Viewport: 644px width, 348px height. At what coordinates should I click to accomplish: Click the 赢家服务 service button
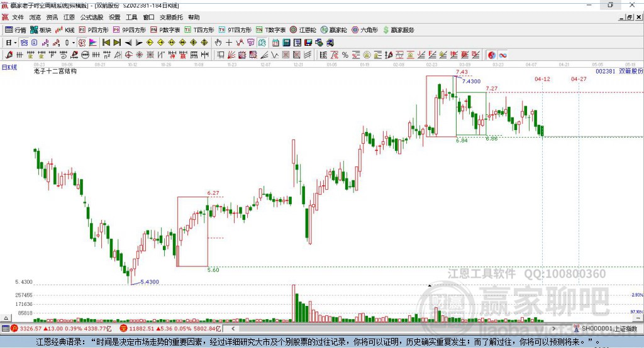point(398,30)
